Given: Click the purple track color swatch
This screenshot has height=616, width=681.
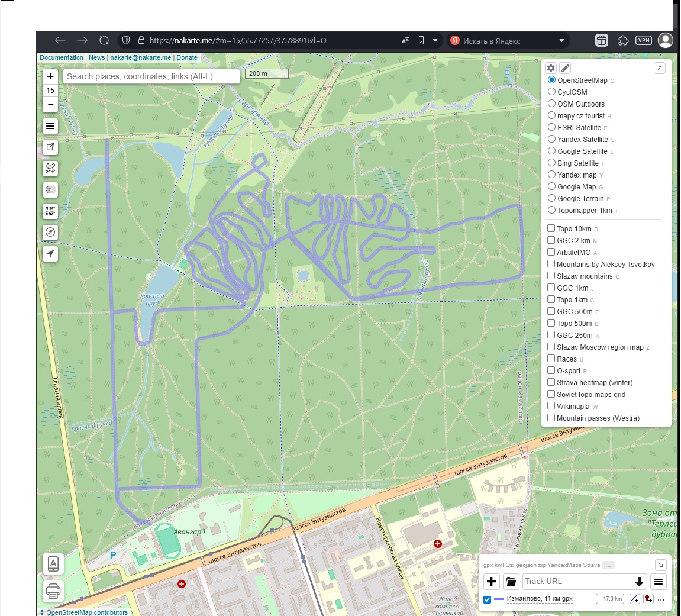Looking at the screenshot, I should pos(499,599).
